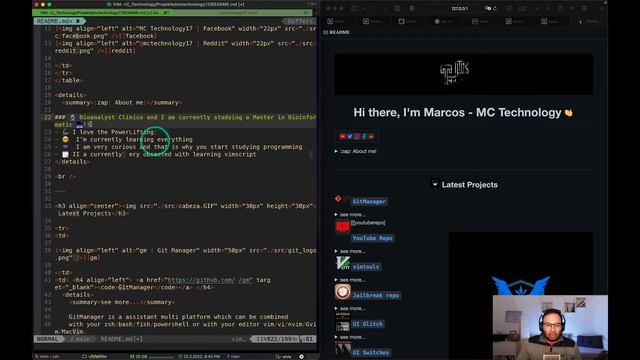Click the browser sidebar toggle icon
Viewport: 640px width, 360px height.
[355, 8]
